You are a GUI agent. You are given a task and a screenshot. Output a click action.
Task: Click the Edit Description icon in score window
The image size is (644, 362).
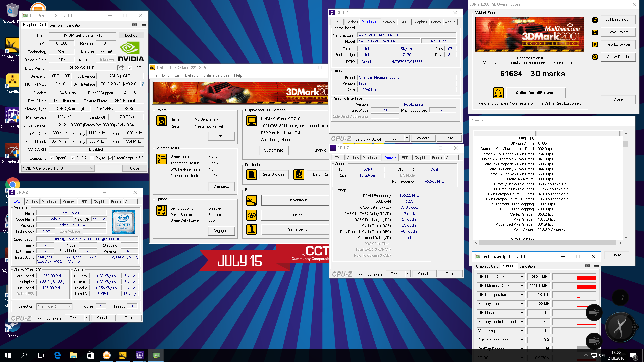(x=595, y=20)
